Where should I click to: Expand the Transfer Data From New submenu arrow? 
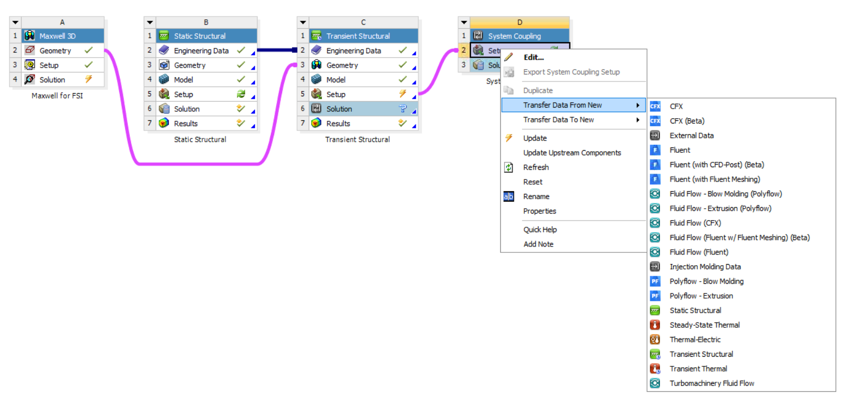pyautogui.click(x=638, y=105)
